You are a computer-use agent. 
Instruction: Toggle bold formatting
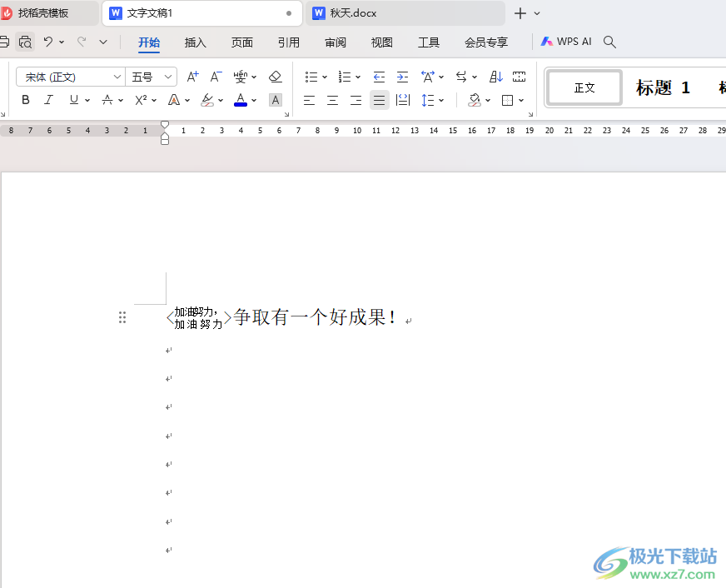point(26,100)
